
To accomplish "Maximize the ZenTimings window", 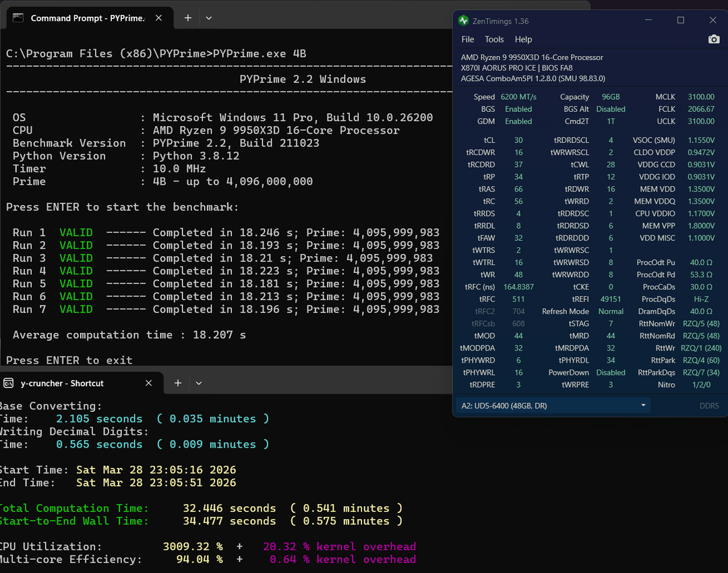I will point(680,21).
